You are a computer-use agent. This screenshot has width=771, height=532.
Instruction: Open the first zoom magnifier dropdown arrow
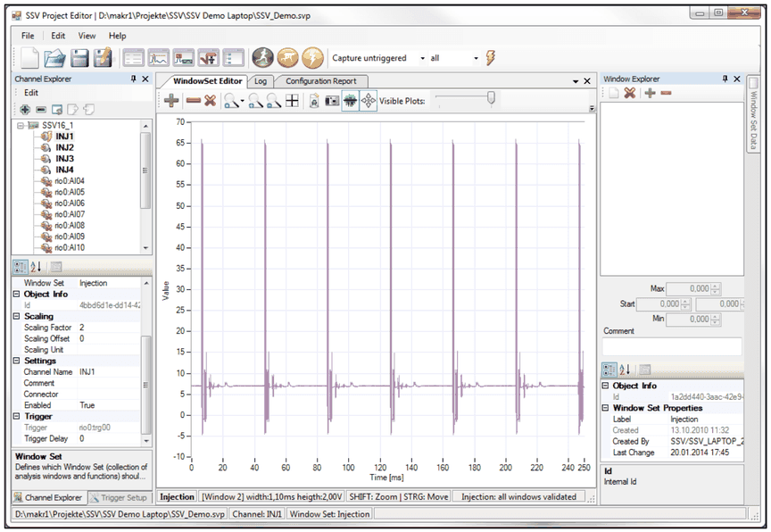tap(242, 101)
